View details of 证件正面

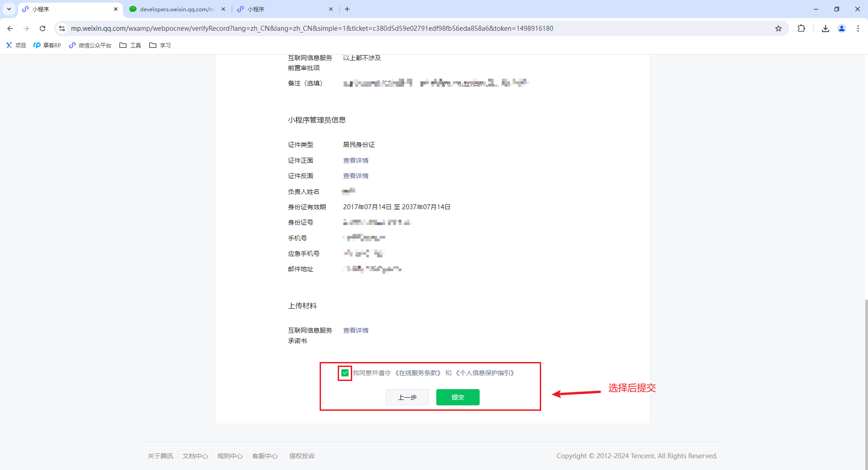356,160
